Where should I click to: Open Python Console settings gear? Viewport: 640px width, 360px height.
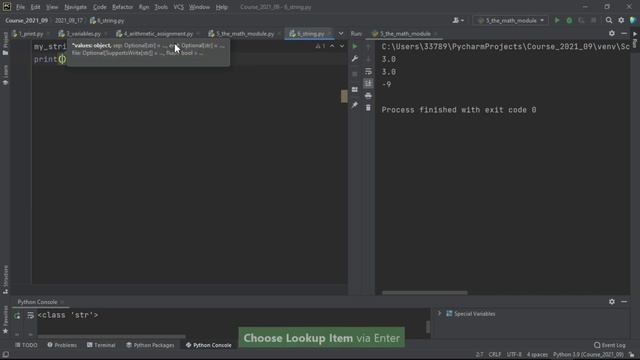pyautogui.click(x=611, y=302)
